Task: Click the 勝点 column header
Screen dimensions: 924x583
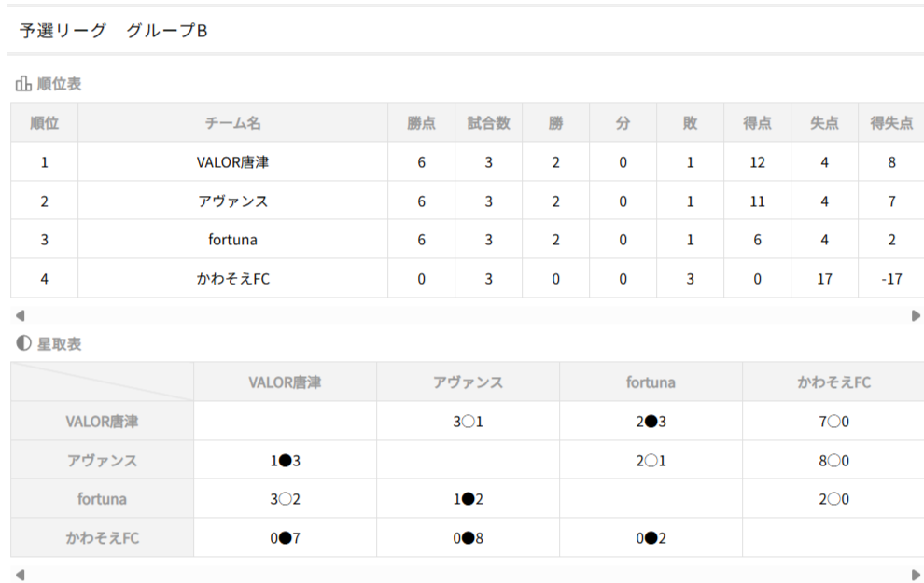Action: click(x=421, y=123)
